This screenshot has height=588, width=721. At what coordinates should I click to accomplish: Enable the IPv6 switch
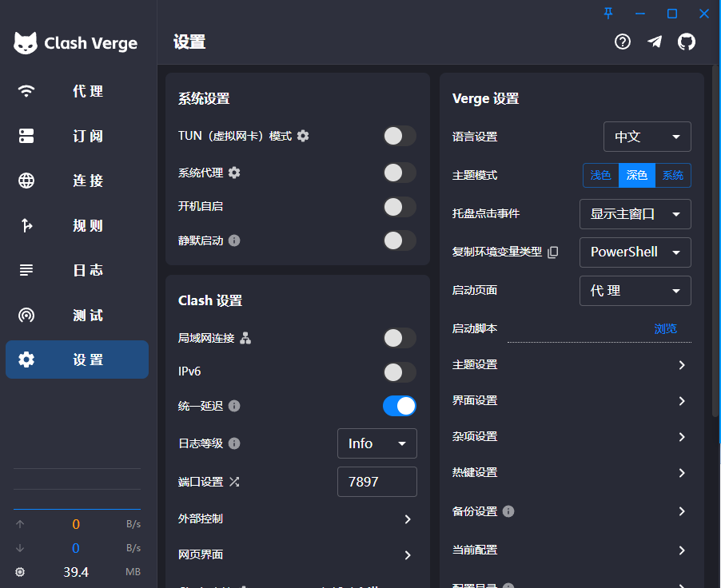400,372
